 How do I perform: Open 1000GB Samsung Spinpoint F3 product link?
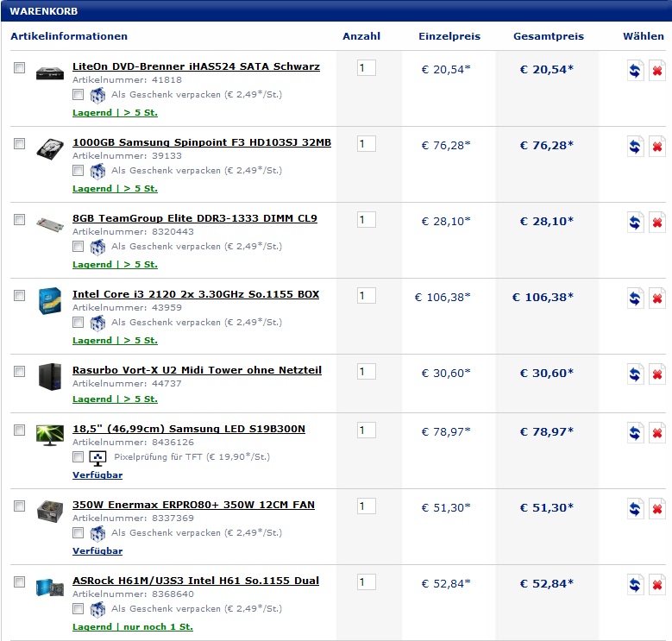pos(202,142)
